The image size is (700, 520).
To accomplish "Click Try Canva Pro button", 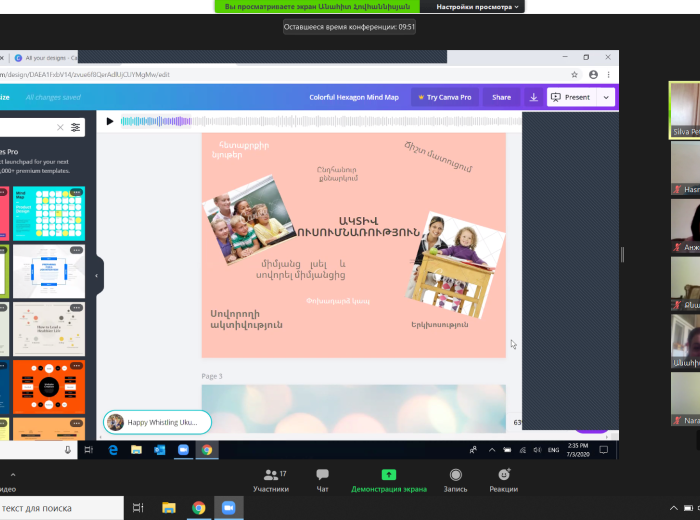I will tap(445, 97).
